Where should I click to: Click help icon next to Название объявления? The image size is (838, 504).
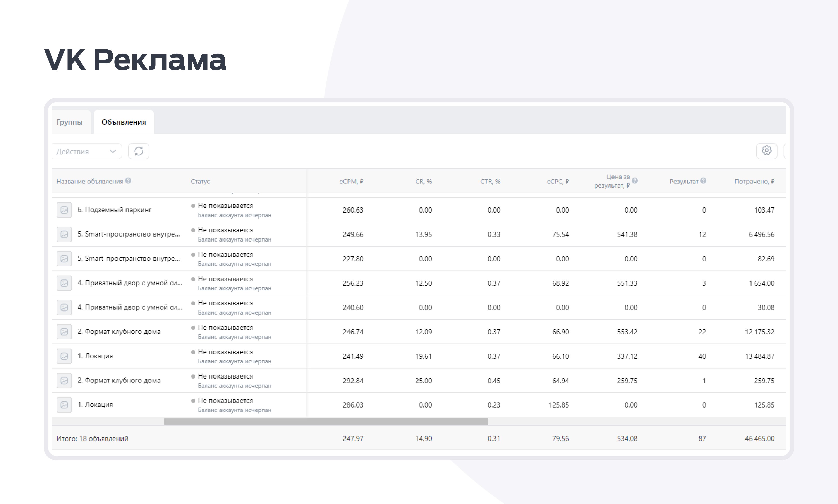[128, 181]
